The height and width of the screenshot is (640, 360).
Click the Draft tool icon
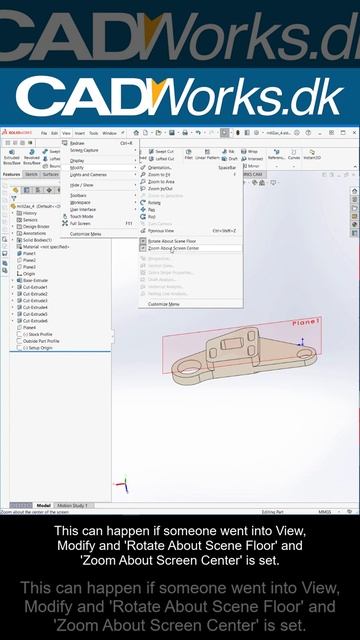225,159
